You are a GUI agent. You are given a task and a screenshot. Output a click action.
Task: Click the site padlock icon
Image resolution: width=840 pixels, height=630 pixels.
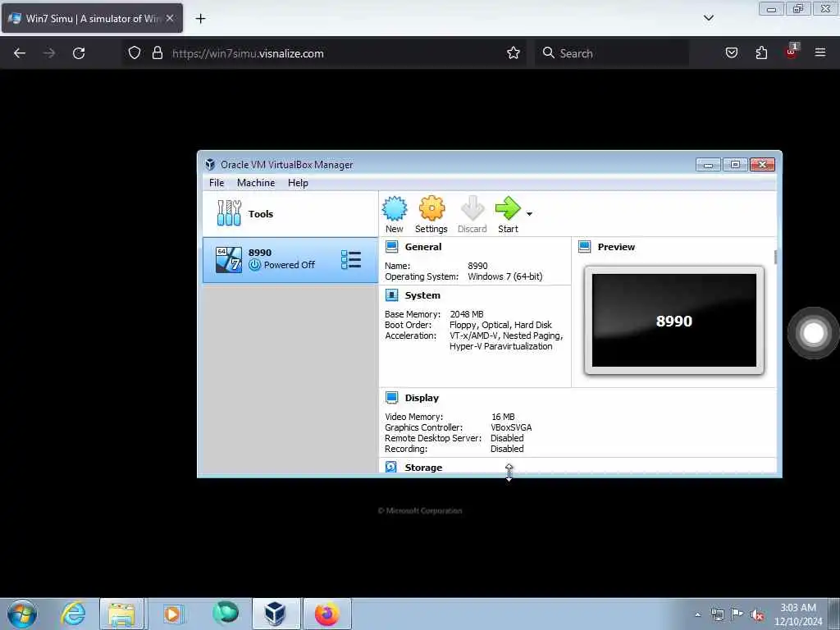click(157, 53)
